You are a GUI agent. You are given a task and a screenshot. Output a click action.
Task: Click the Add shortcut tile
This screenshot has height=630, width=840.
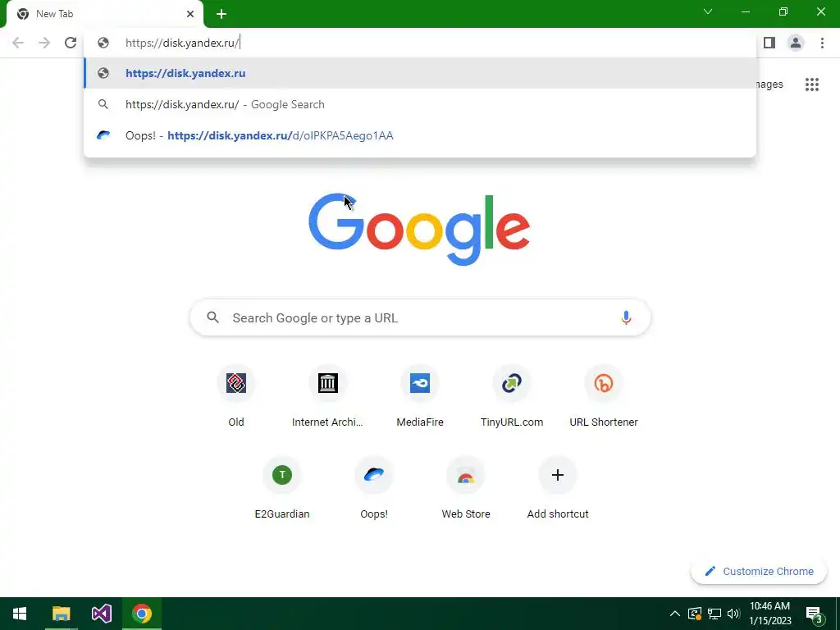click(558, 488)
